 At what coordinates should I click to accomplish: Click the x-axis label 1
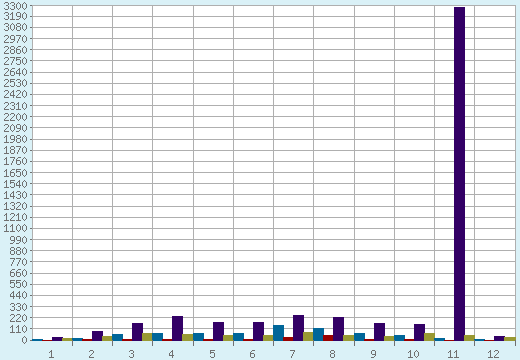coord(51,354)
